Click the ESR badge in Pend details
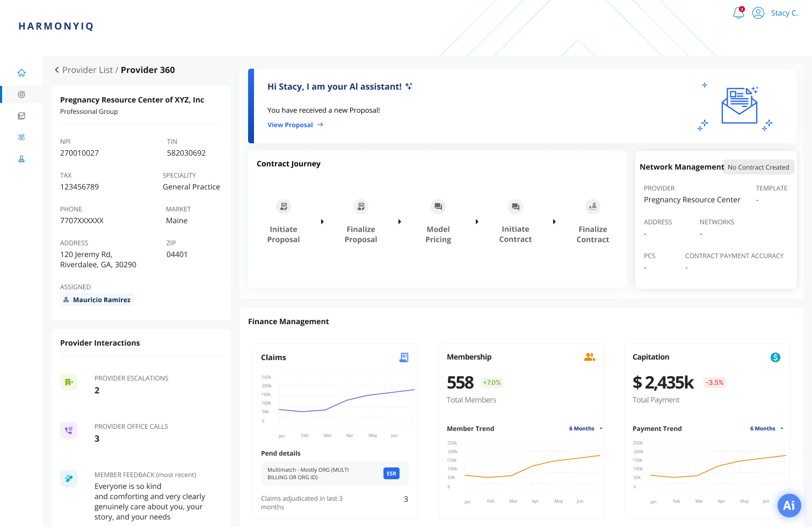This screenshot has height=527, width=812. pyautogui.click(x=391, y=473)
